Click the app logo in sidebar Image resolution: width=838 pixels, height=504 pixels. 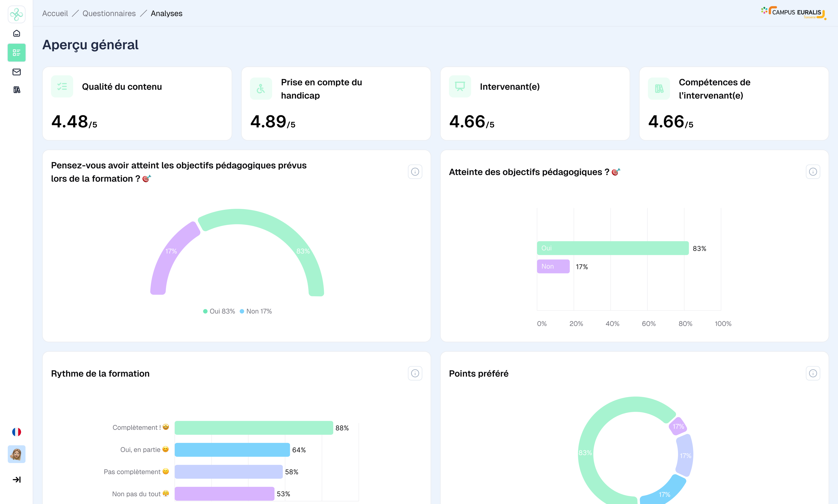point(16,14)
